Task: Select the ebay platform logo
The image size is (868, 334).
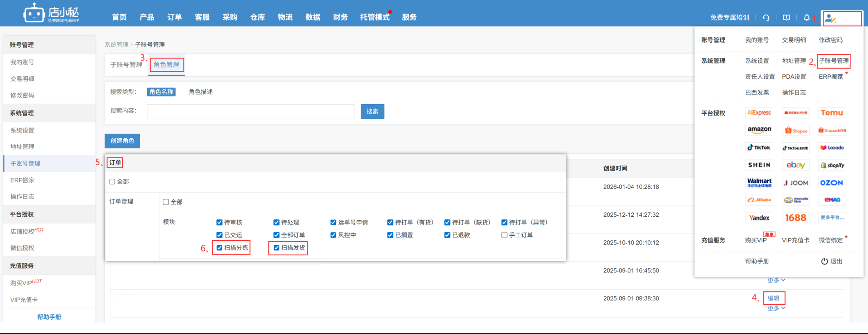Action: coord(795,165)
